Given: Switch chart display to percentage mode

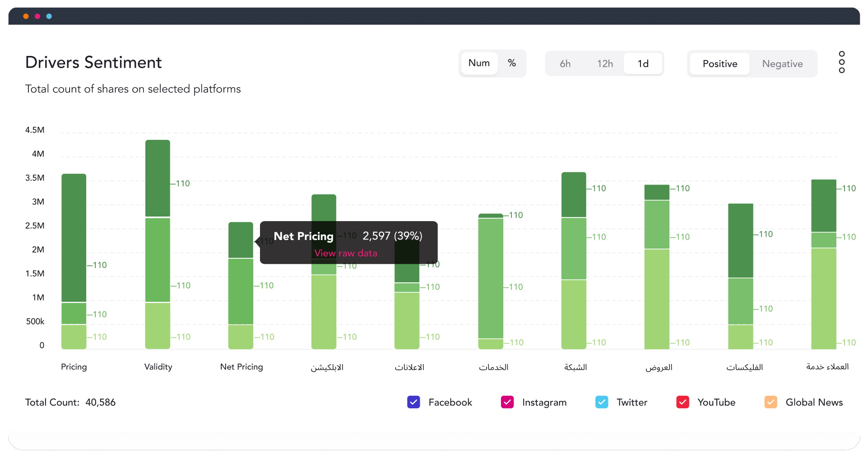Looking at the screenshot, I should pos(512,63).
